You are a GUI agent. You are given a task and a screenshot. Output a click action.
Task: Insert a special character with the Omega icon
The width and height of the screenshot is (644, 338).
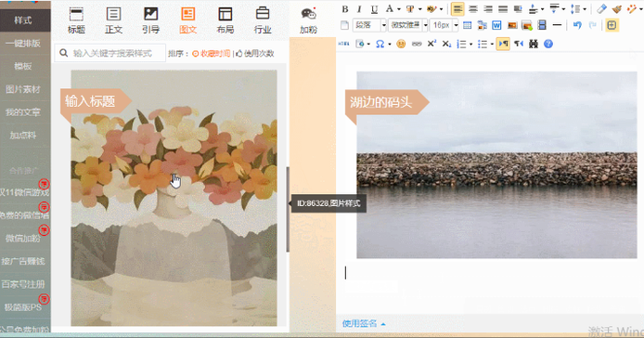coord(380,44)
